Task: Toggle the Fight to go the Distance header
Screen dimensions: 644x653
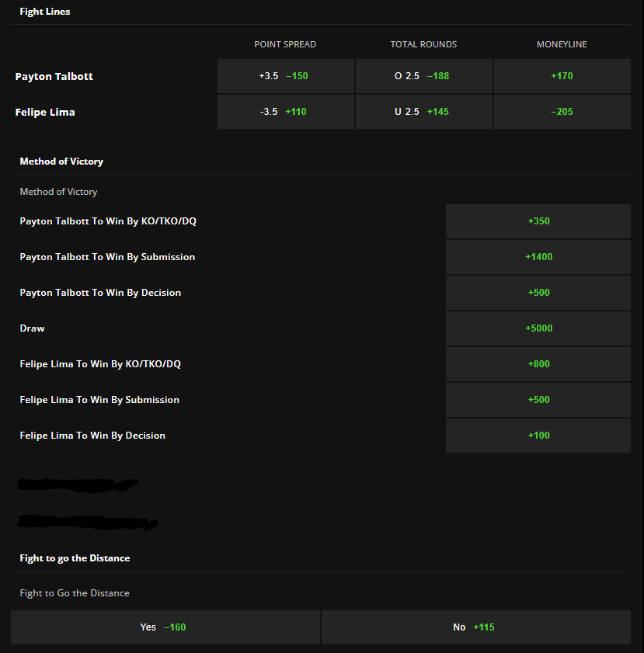Action: pos(75,558)
